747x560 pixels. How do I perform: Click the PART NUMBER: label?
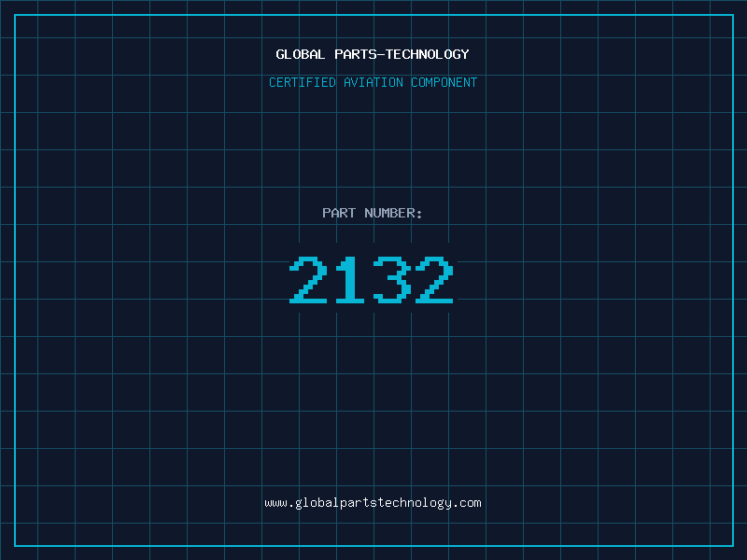pos(373,213)
